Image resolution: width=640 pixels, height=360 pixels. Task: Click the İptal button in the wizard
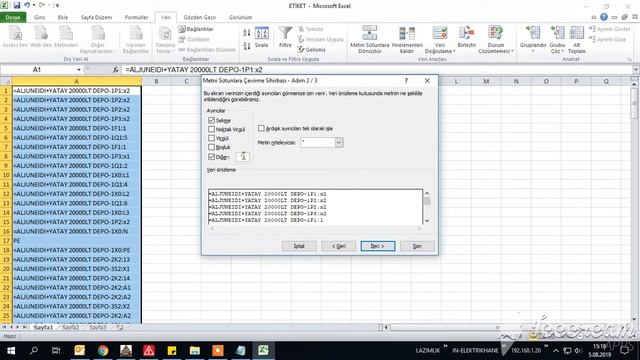299,246
